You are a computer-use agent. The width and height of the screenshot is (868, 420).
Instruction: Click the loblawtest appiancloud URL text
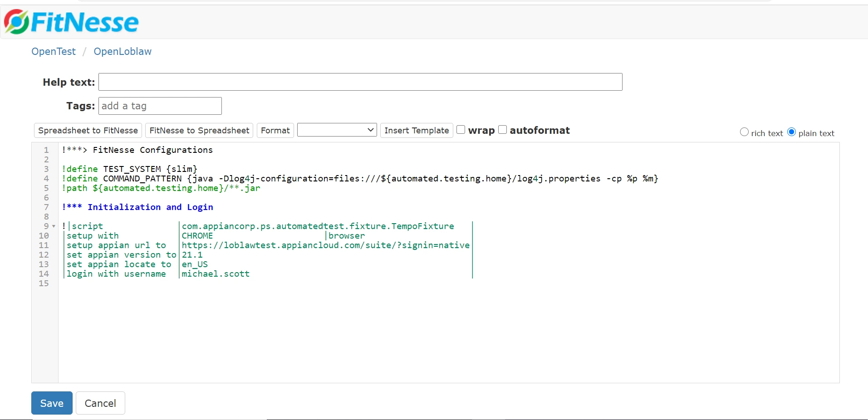point(326,245)
